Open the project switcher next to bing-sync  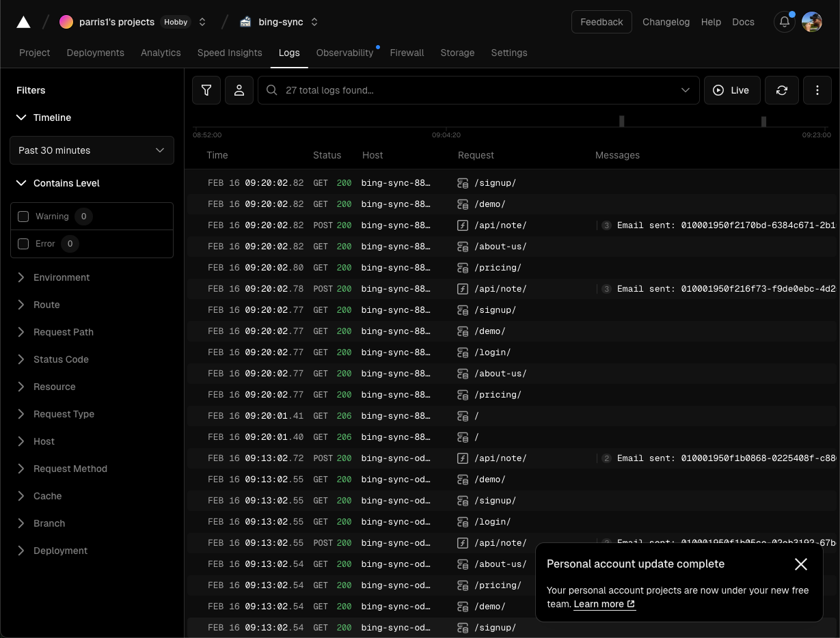pyautogui.click(x=314, y=22)
